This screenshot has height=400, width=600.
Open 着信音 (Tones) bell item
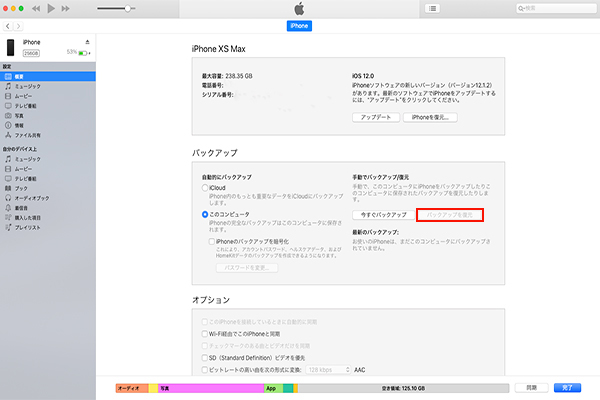coord(48,208)
